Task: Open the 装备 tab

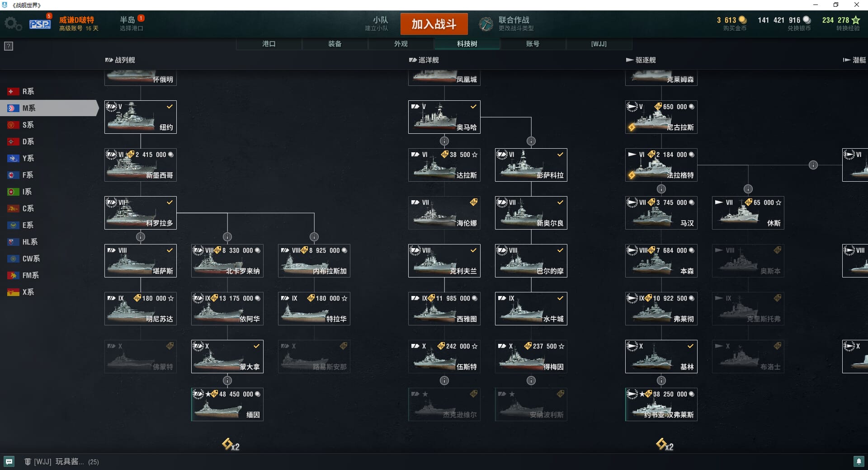Action: pos(335,44)
